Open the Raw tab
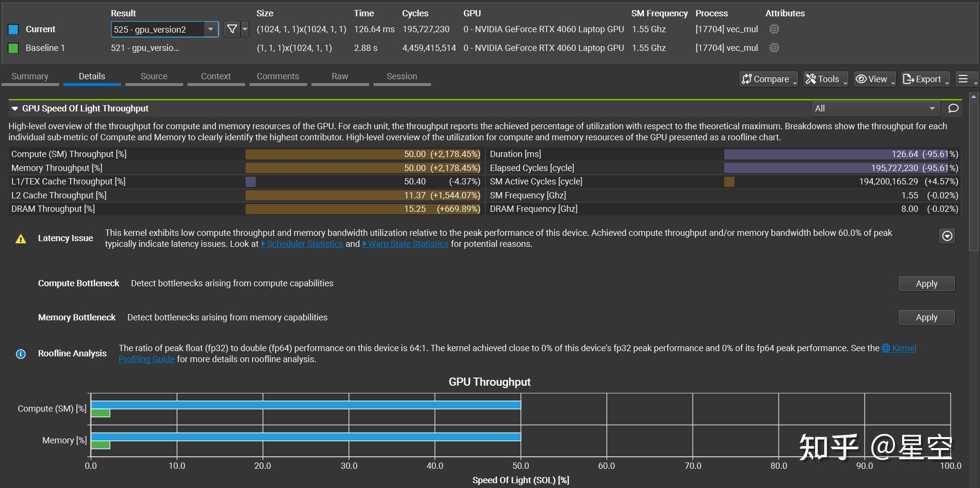Image resolution: width=980 pixels, height=488 pixels. 340,76
